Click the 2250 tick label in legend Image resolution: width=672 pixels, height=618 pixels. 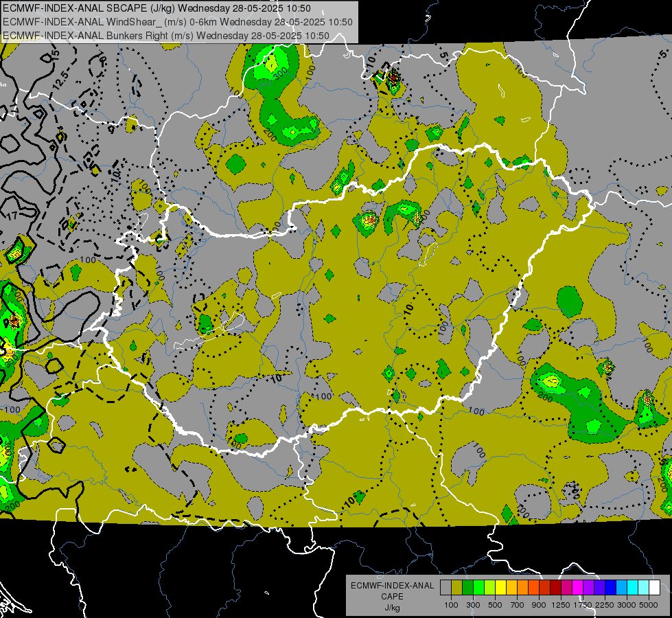pyautogui.click(x=605, y=605)
